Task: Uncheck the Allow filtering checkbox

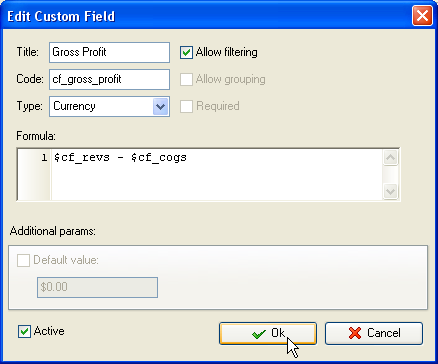Action: [186, 52]
